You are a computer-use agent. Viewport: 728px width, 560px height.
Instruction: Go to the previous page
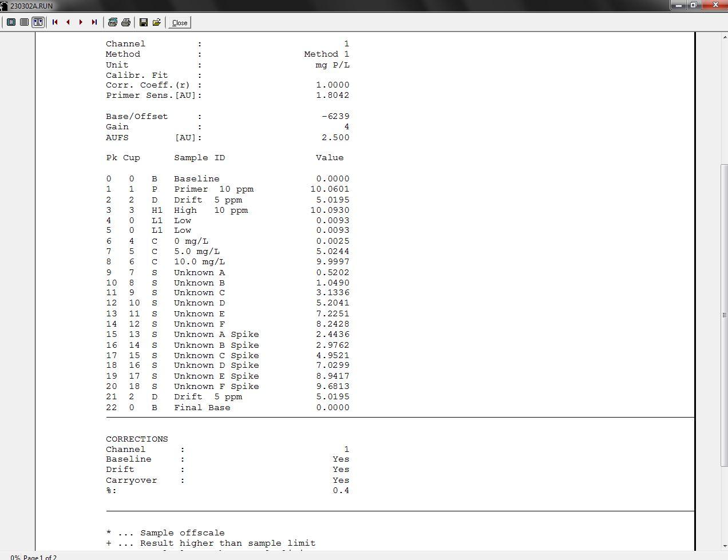(x=68, y=22)
